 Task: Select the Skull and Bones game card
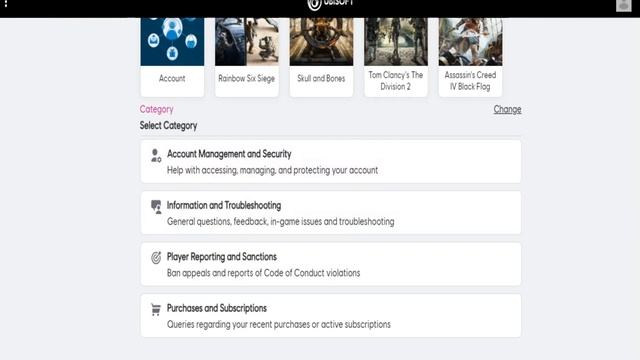(x=321, y=57)
